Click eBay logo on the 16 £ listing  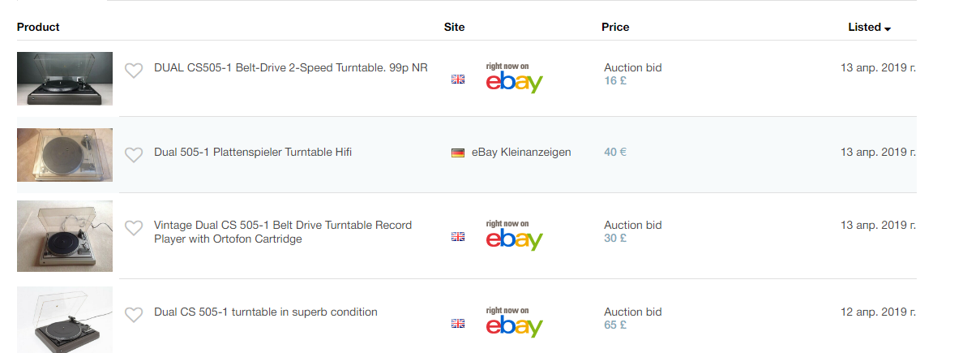(x=514, y=79)
